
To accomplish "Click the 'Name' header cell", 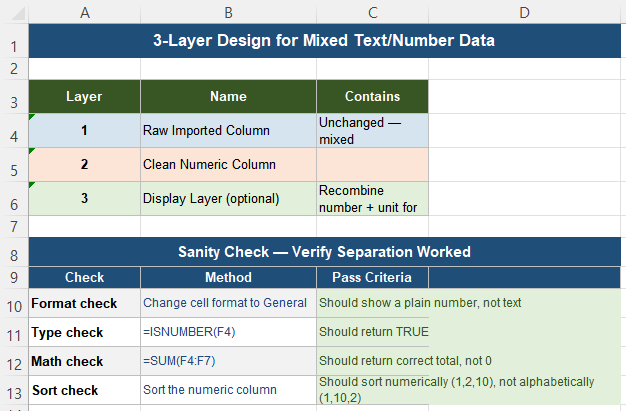I will coord(228,97).
